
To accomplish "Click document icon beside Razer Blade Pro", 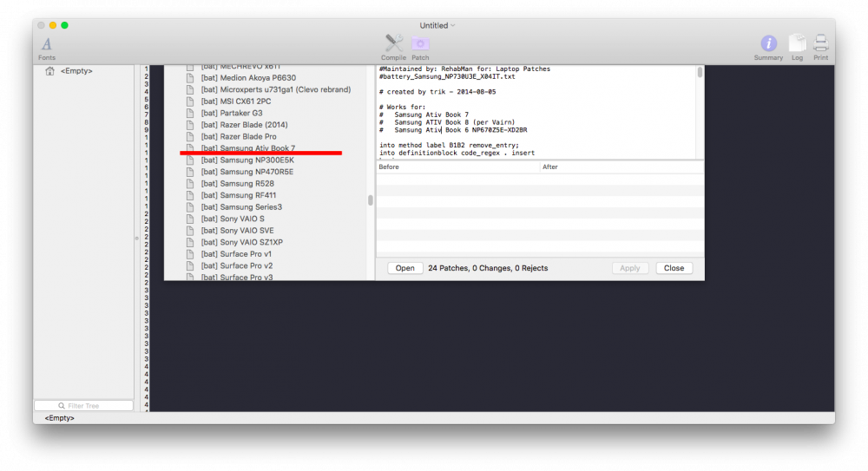I will click(190, 137).
